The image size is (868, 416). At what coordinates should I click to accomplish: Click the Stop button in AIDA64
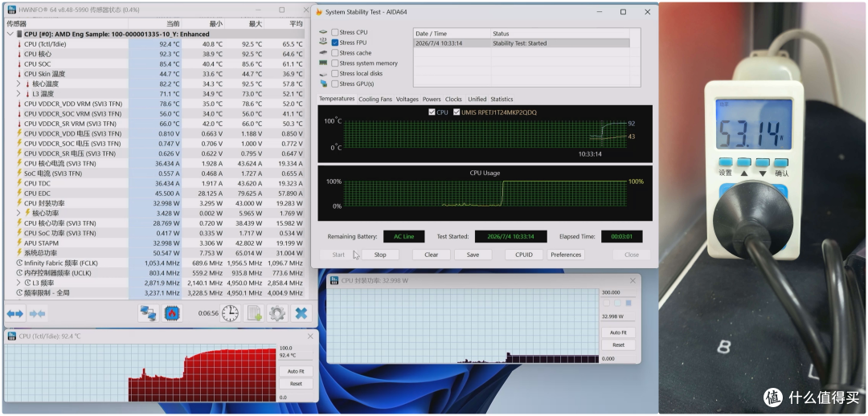pyautogui.click(x=379, y=255)
